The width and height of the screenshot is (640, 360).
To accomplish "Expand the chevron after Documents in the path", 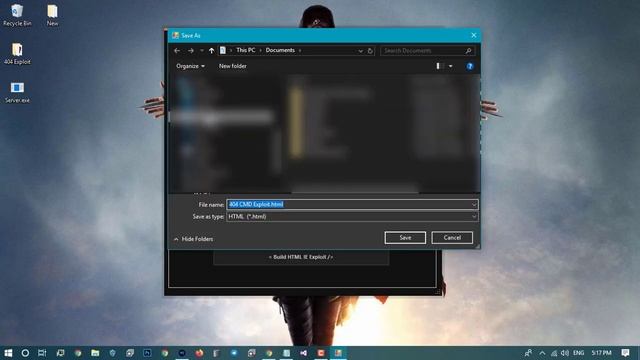I will pos(300,51).
